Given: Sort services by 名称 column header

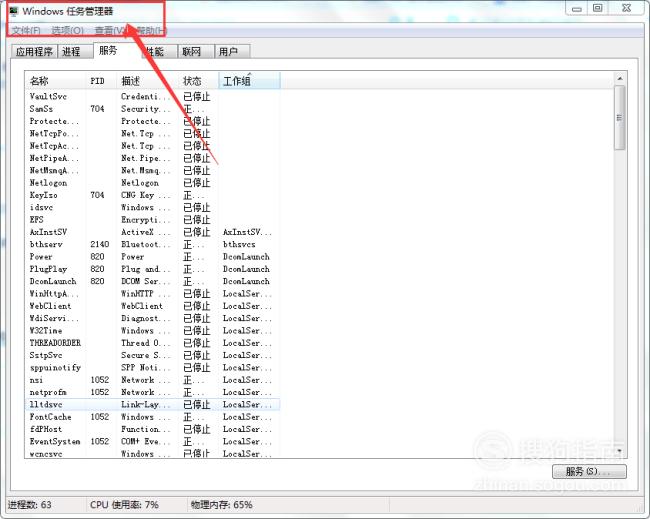Looking at the screenshot, I should coord(56,81).
